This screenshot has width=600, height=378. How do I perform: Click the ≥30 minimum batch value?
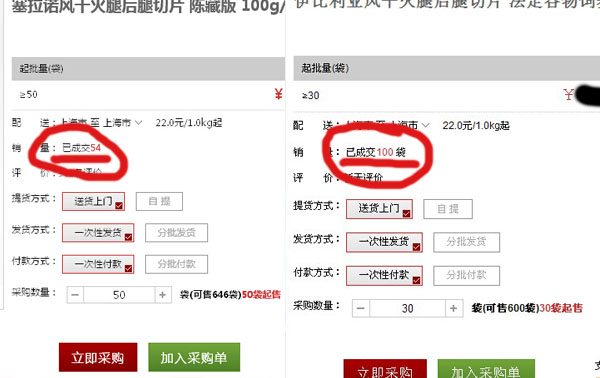pyautogui.click(x=310, y=95)
